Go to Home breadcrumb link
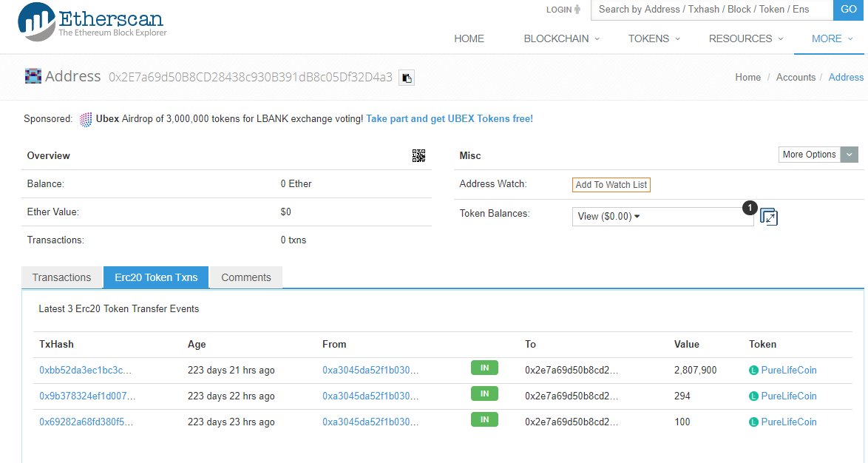Image resolution: width=868 pixels, height=463 pixels. [x=748, y=78]
